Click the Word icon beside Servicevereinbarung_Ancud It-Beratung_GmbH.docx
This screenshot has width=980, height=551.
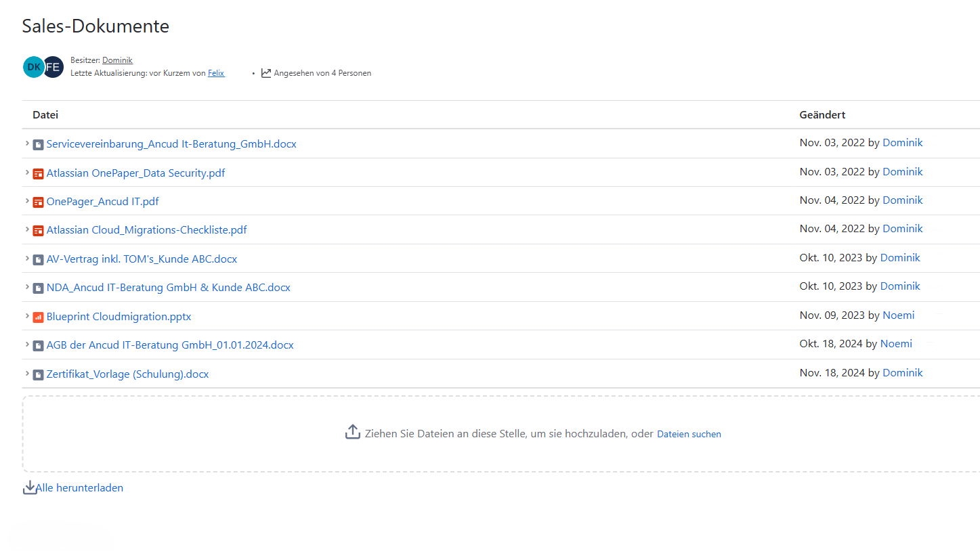click(x=38, y=144)
